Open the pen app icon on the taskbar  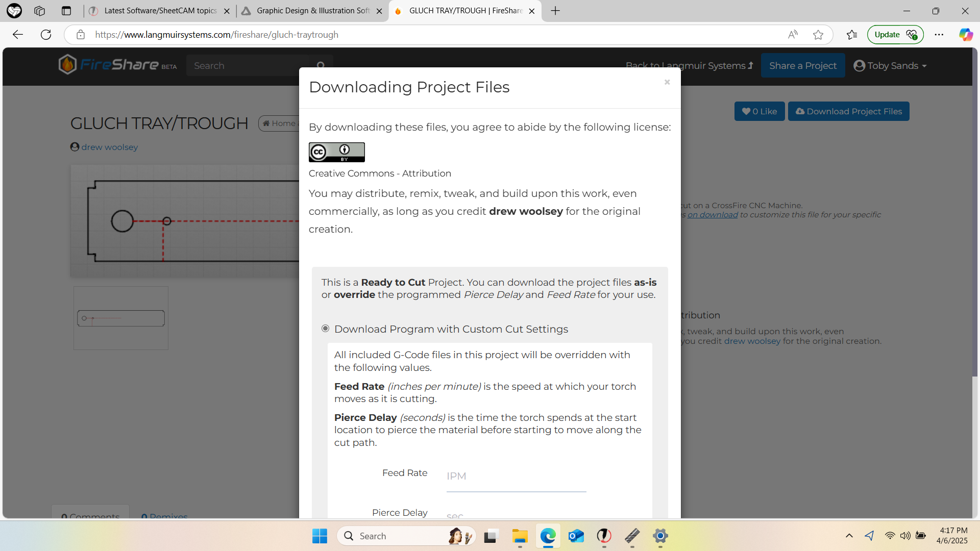[632, 536]
